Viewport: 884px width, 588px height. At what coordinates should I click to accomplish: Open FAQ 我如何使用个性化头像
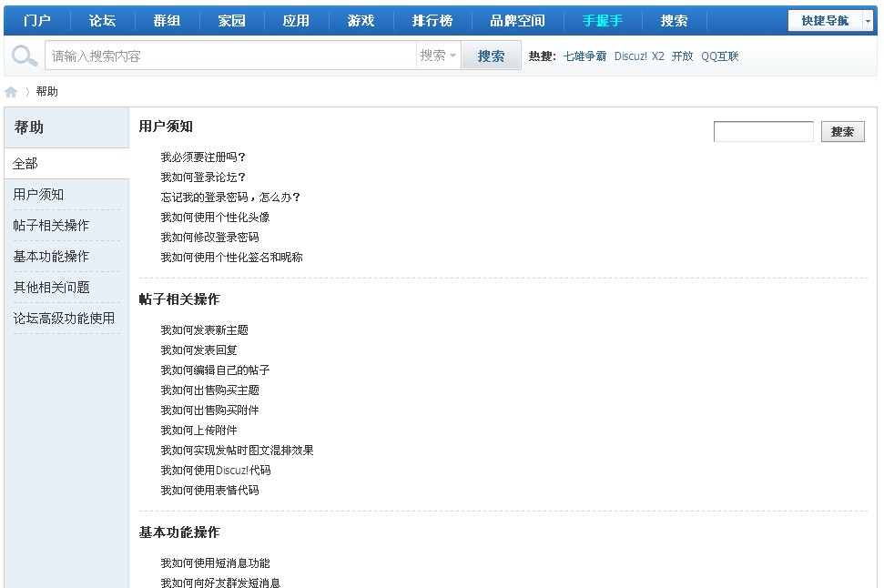tap(216, 217)
